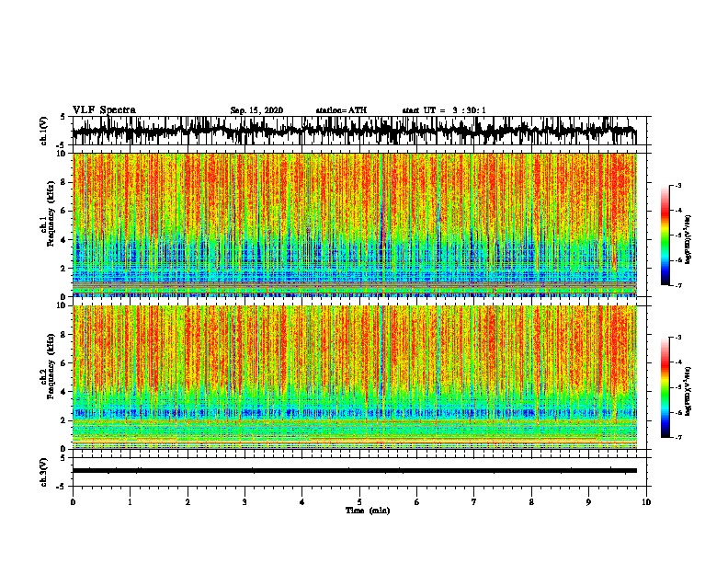Screen dimensions: 728x563
Task: Click the ch.1 color bar unit label
Action: click(x=688, y=240)
